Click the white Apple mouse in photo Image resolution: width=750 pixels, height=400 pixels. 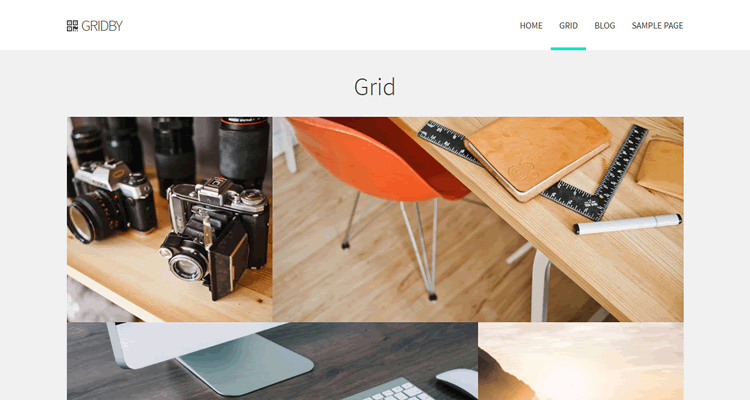[x=457, y=382]
